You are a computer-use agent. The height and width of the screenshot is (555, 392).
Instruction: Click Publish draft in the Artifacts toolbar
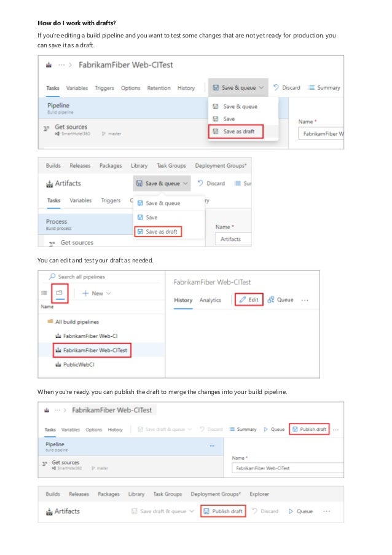click(x=223, y=511)
